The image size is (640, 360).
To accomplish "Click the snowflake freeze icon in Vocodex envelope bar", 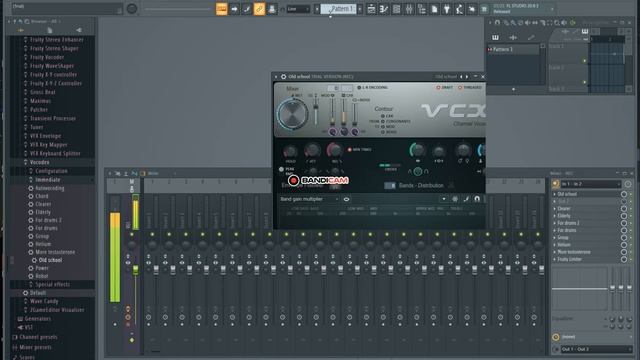I will click(455, 199).
